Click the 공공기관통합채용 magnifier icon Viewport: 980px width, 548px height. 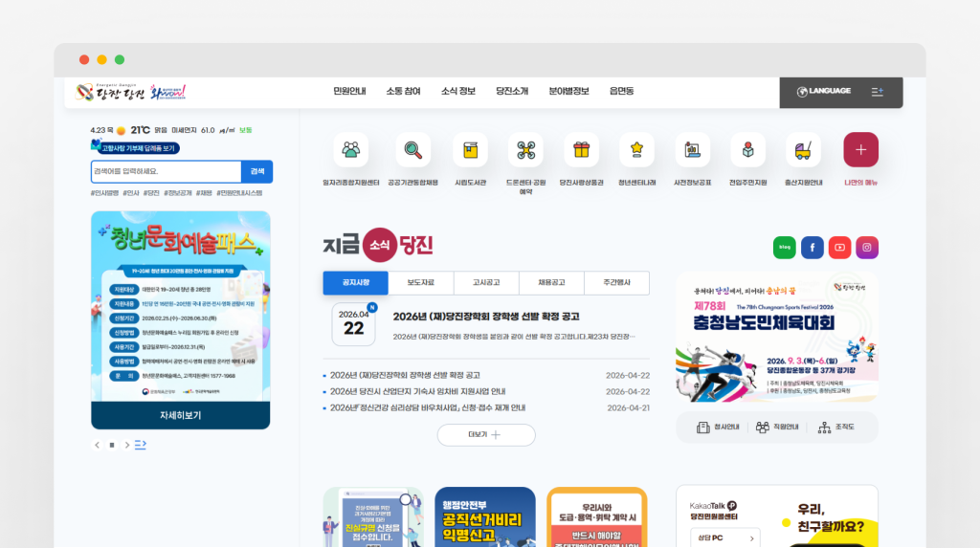413,150
